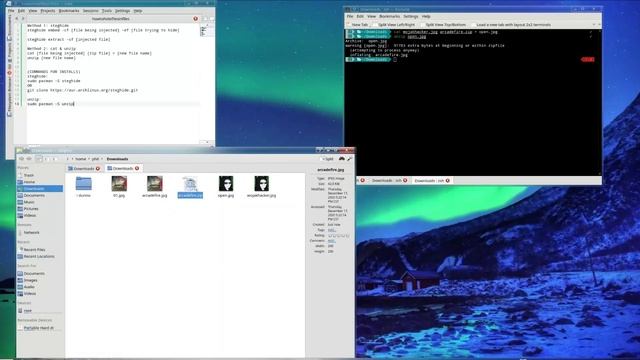The height and width of the screenshot is (360, 640).
Task: Open the Konsole File menu
Action: click(x=350, y=16)
